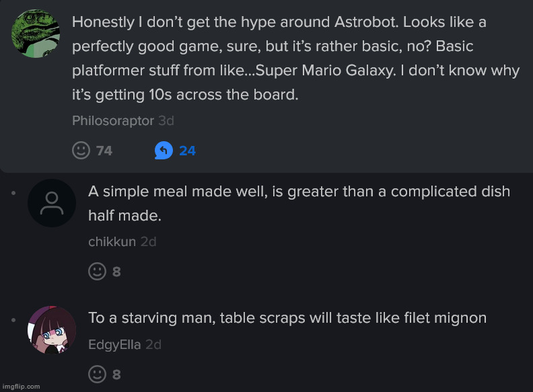Viewport: 533px width, 392px height.
Task: Click the imgflip.com watermark
Action: point(21,387)
